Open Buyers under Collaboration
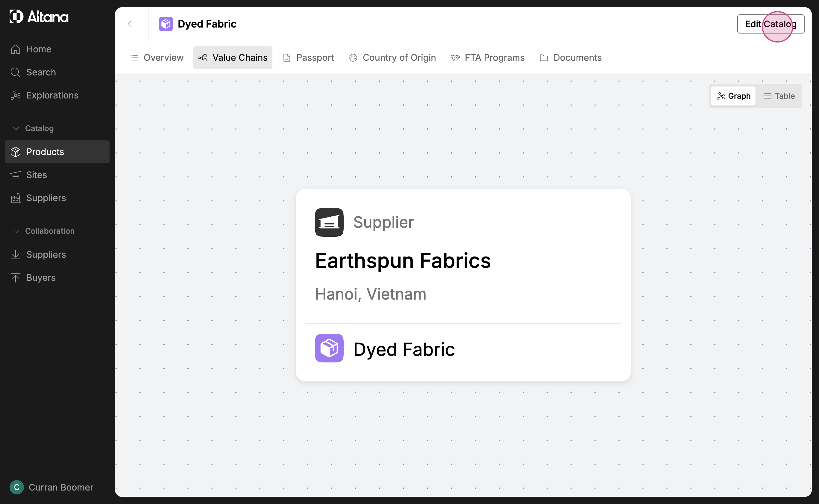Viewport: 819px width, 504px height. click(x=41, y=277)
